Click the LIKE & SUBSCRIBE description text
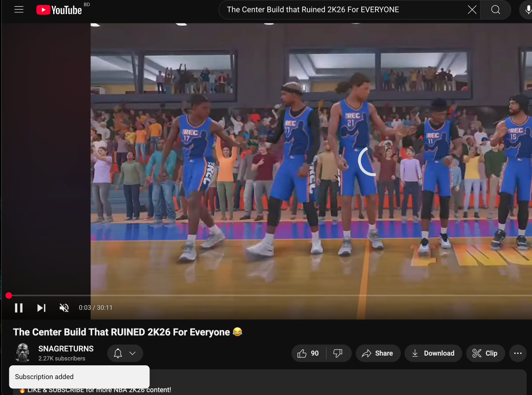The width and height of the screenshot is (532, 395). click(x=95, y=390)
